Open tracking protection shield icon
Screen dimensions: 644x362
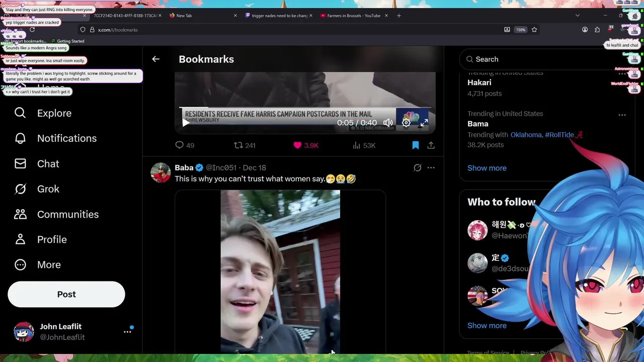pyautogui.click(x=83, y=30)
